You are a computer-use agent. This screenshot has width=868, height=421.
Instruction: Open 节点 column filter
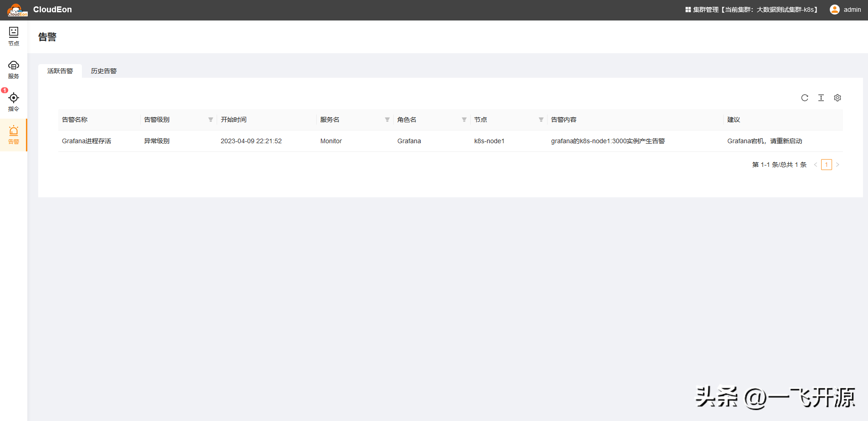pyautogui.click(x=541, y=120)
